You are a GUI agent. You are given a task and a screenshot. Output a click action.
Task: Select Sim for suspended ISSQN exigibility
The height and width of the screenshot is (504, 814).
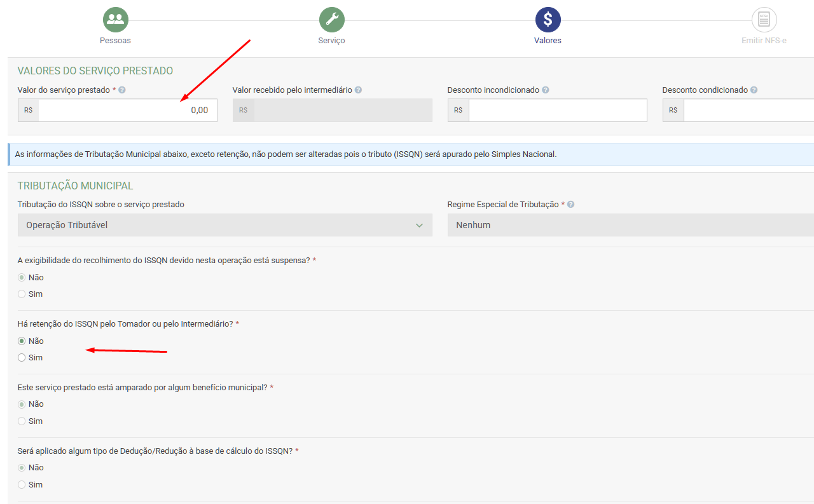[22, 294]
